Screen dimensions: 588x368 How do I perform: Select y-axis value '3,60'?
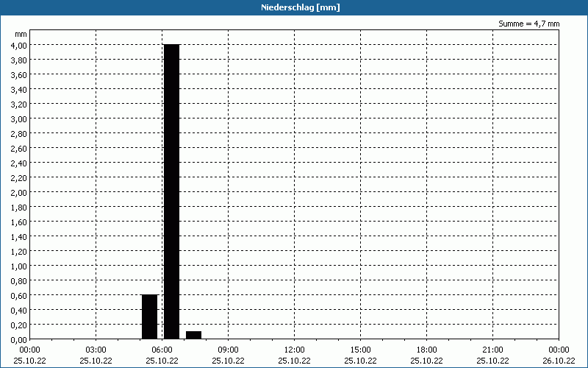click(x=18, y=75)
